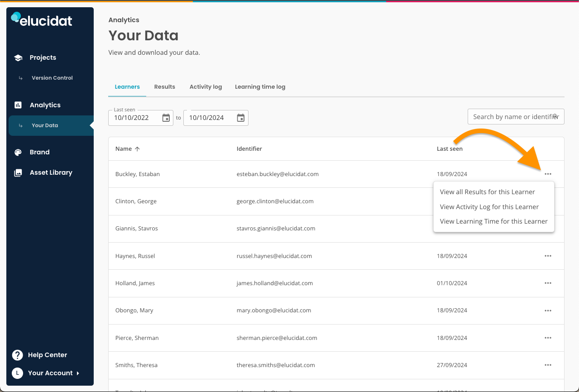579x392 pixels.
Task: Switch to the Learning time log tab
Action: (260, 86)
